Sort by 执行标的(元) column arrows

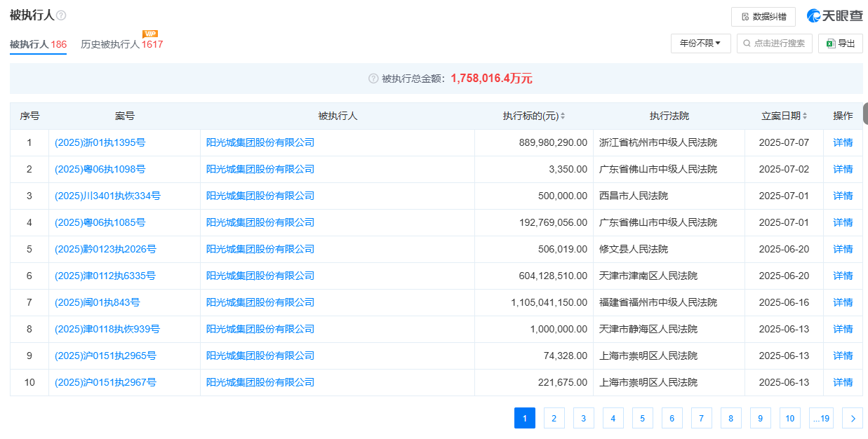tap(563, 116)
